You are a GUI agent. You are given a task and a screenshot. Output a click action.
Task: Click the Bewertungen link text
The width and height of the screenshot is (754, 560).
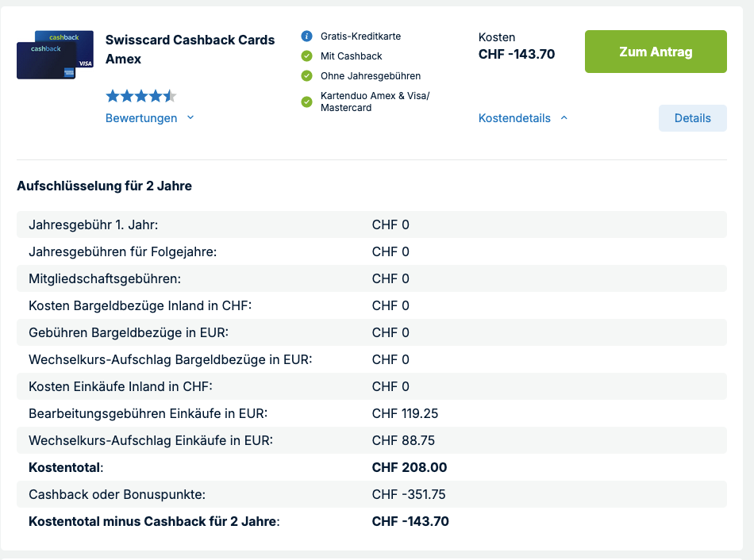point(141,118)
